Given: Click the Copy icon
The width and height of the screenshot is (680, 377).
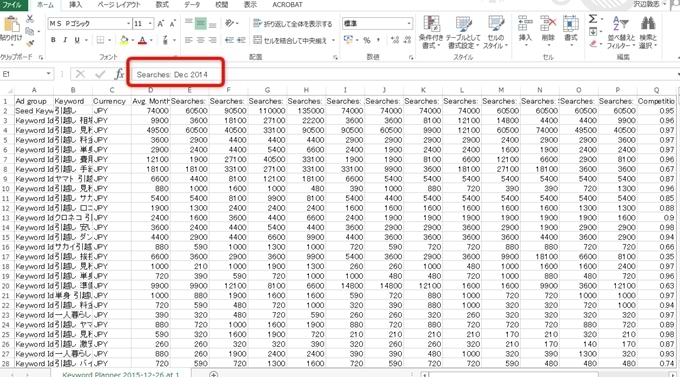Looking at the screenshot, I should point(29,31).
